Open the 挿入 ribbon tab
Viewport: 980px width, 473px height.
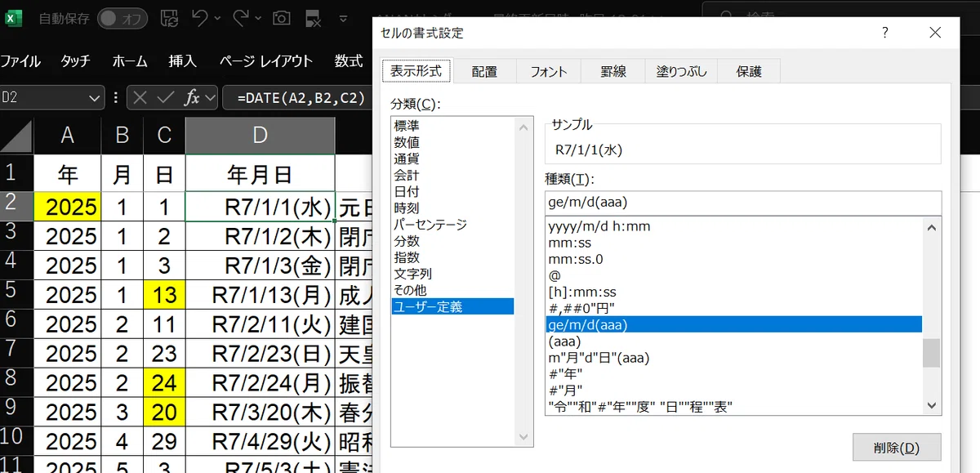tap(182, 60)
